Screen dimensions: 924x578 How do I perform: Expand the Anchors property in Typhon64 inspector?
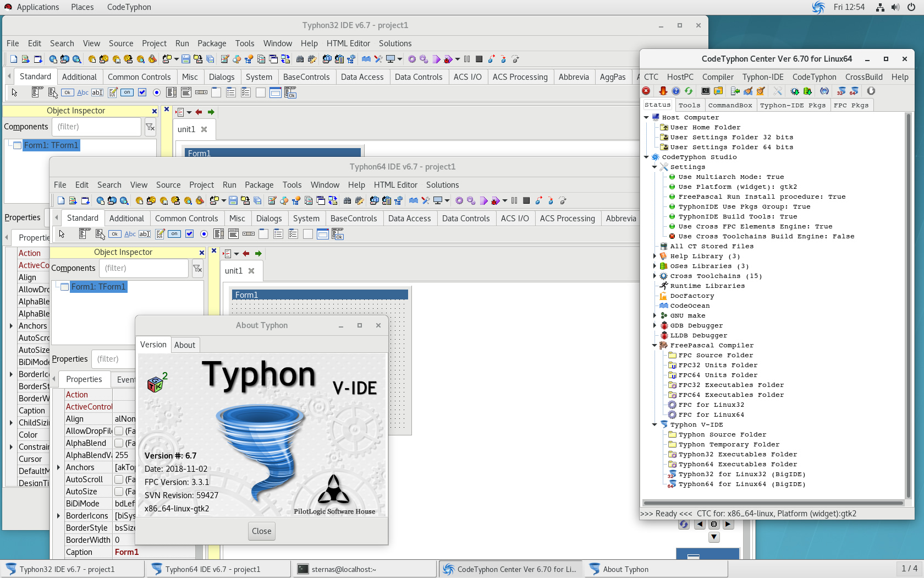coord(58,467)
